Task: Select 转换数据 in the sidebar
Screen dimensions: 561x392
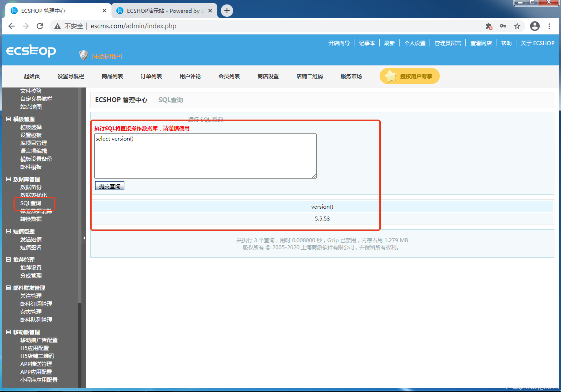Action: coord(31,219)
